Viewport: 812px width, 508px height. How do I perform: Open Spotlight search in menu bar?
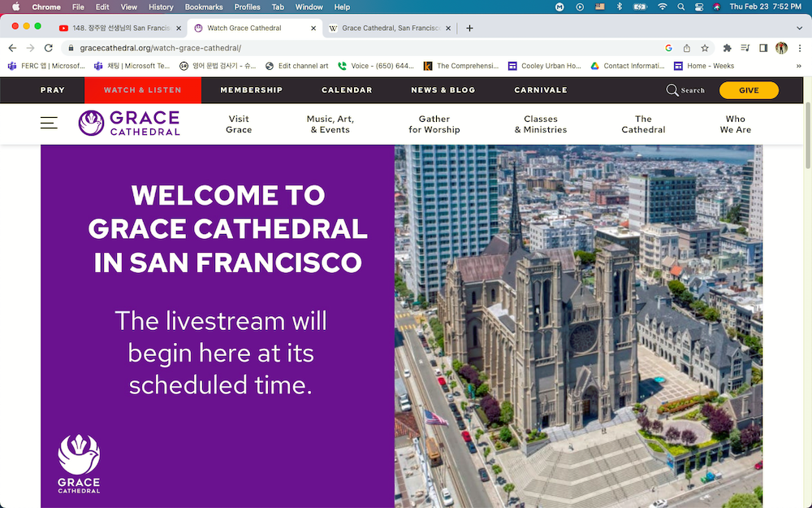tap(681, 7)
